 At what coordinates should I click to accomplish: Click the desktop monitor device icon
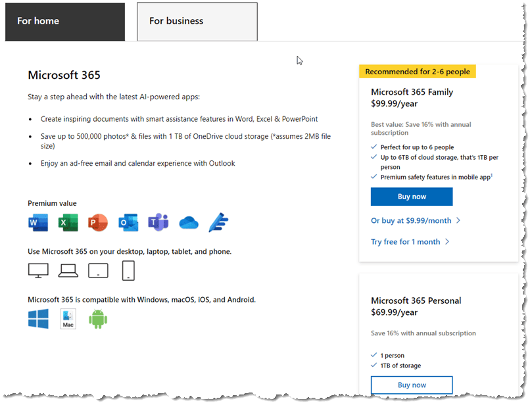tap(38, 270)
